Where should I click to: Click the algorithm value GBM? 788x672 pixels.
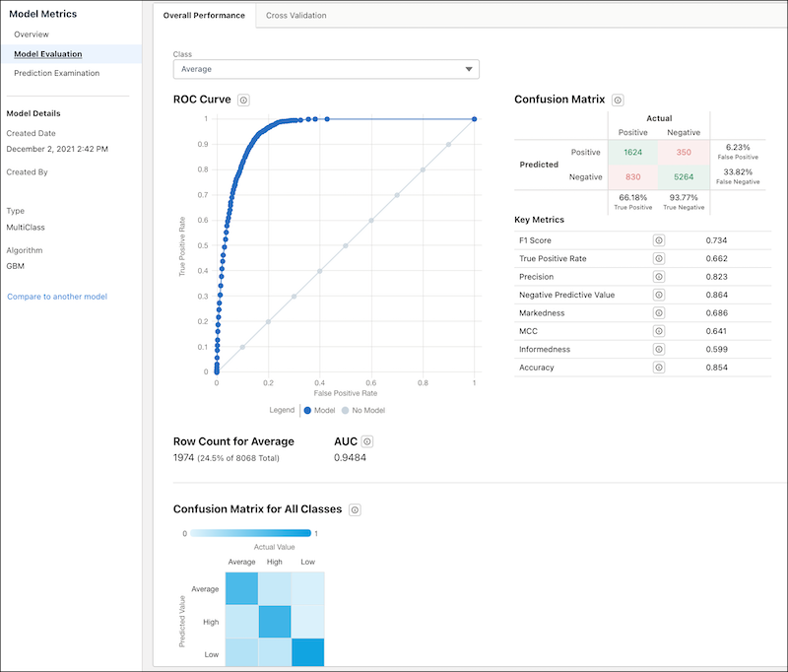click(15, 266)
